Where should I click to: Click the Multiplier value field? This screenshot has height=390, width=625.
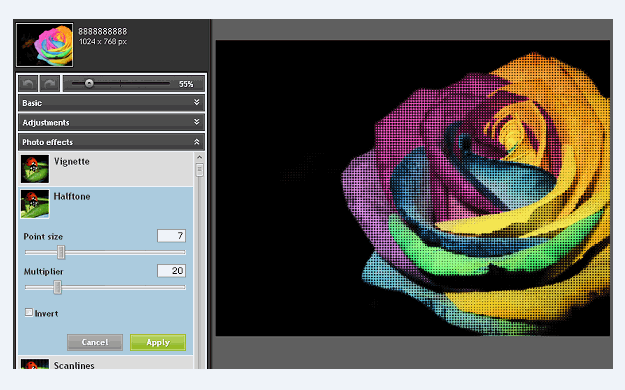[171, 271]
